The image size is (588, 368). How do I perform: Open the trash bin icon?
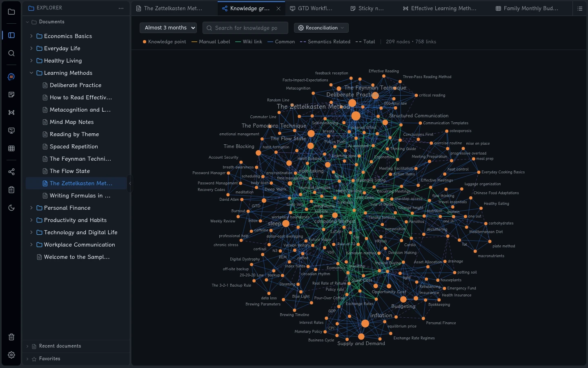click(x=11, y=337)
